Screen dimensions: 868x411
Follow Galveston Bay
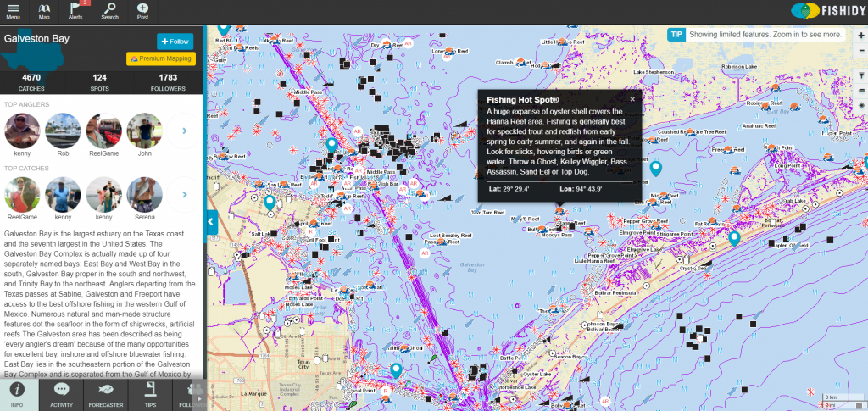click(175, 42)
